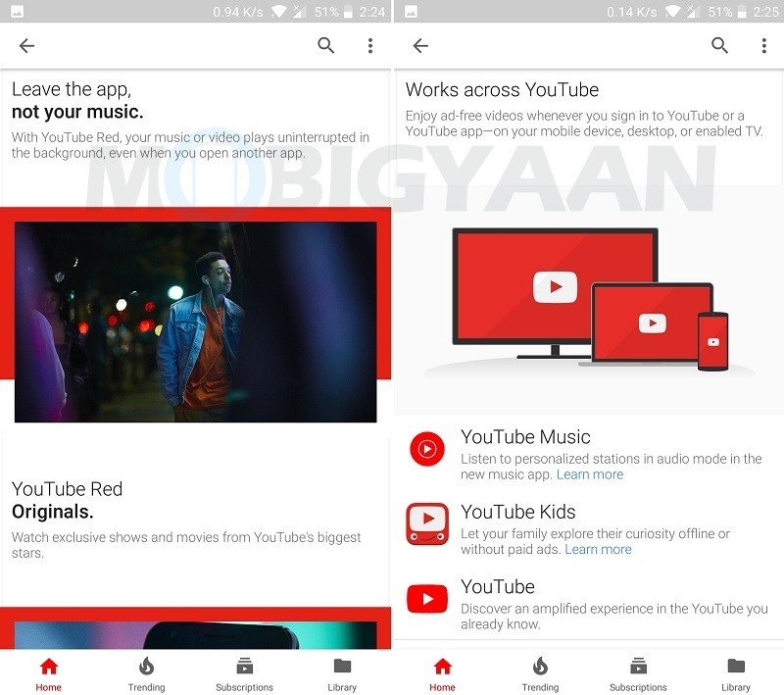Tap the 2:25 clock in status bar
784x695 pixels.
coord(766,12)
